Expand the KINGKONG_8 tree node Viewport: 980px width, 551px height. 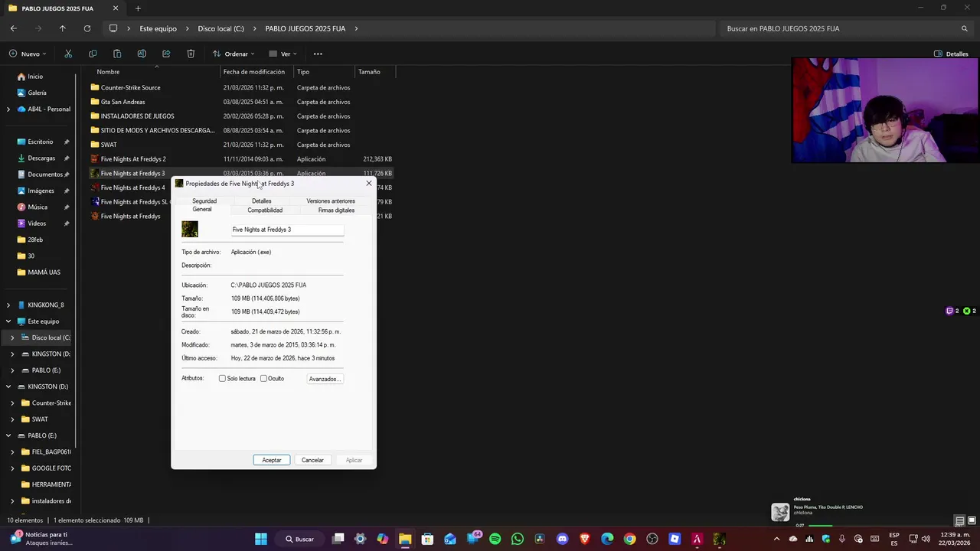(8, 305)
